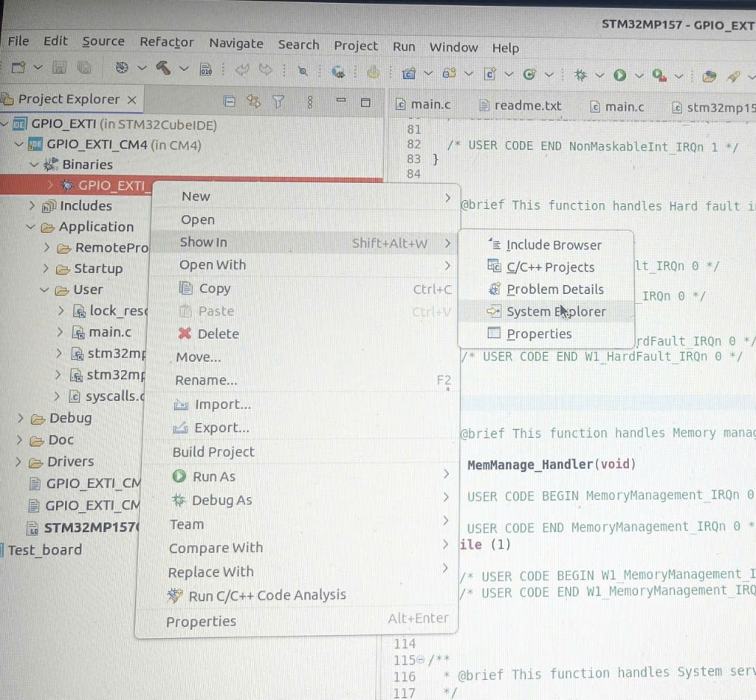Open the Project menu in menu bar
This screenshot has width=756, height=700.
coord(355,46)
